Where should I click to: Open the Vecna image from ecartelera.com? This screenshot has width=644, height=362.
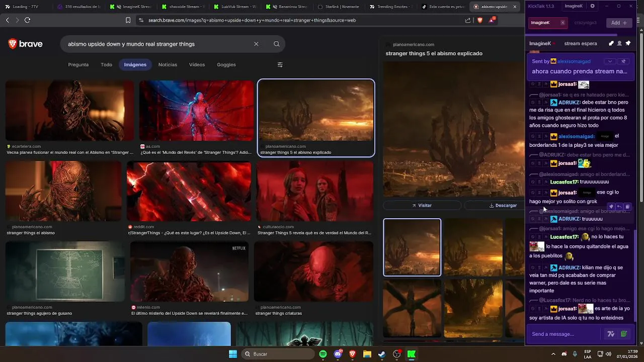(69, 111)
